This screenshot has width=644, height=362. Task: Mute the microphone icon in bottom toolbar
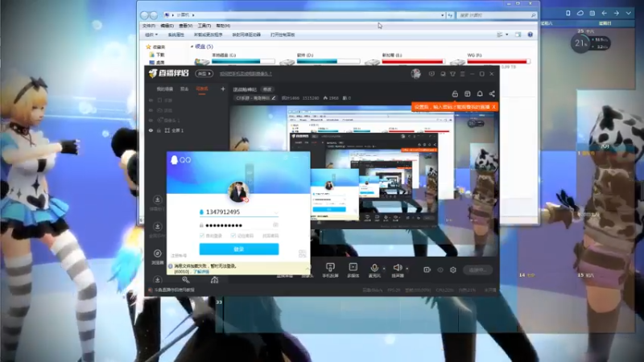coord(374,268)
